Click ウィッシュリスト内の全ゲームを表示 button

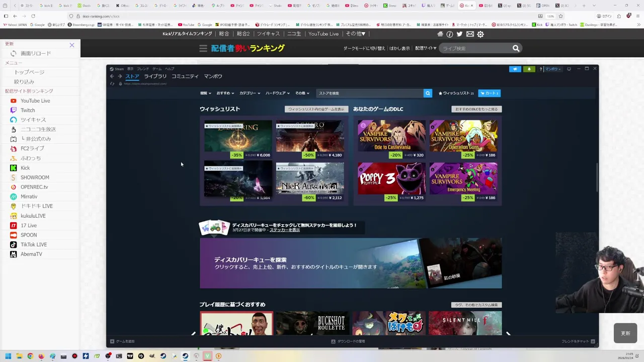pyautogui.click(x=316, y=109)
